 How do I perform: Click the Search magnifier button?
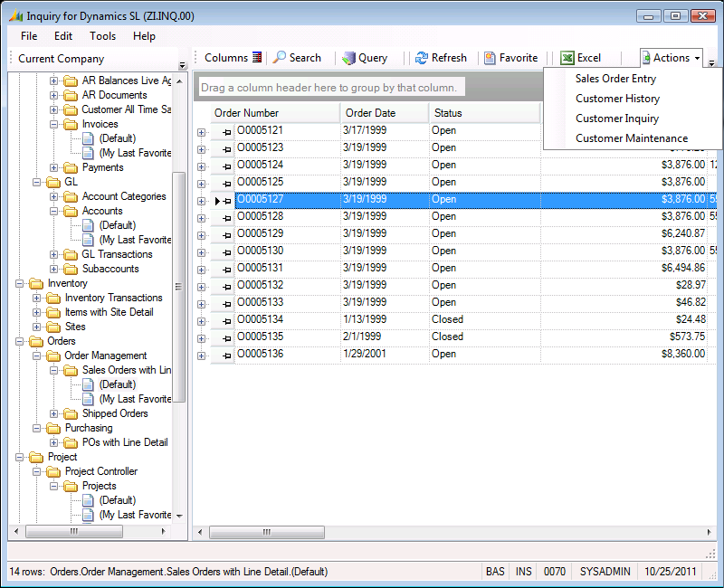(297, 58)
